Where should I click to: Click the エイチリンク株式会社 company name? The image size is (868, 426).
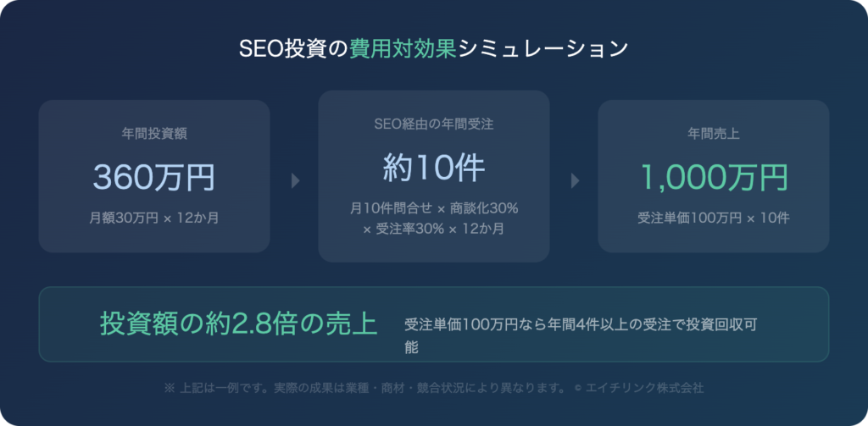645,389
